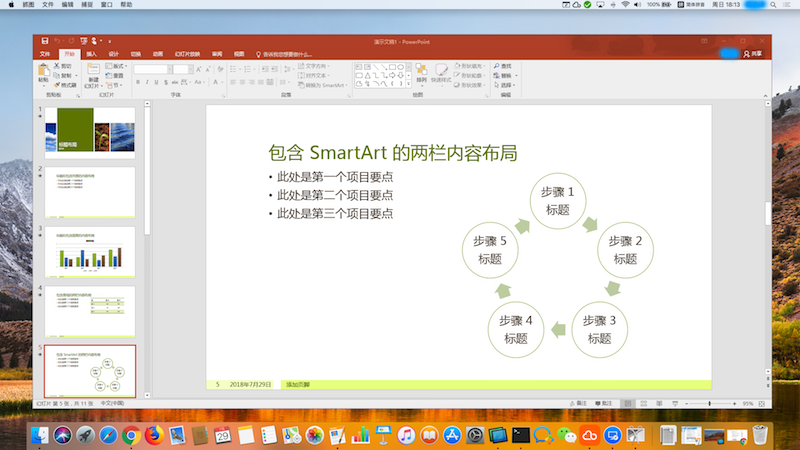Screen dimensions: 800x450
Task: Fit slide to the current window
Action: point(762,404)
